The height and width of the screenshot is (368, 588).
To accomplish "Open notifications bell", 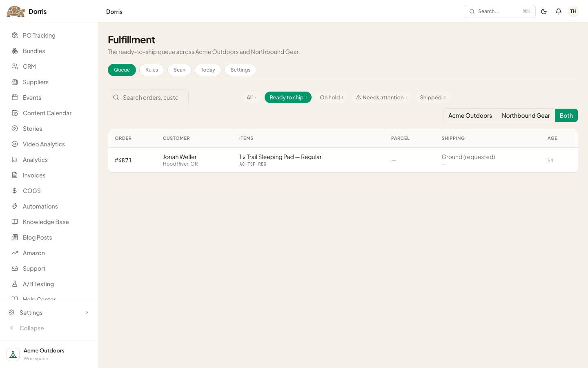I will pos(559,11).
